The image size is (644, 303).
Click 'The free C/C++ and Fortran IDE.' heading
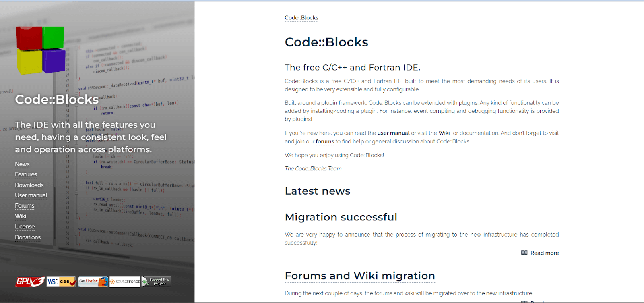pos(353,67)
